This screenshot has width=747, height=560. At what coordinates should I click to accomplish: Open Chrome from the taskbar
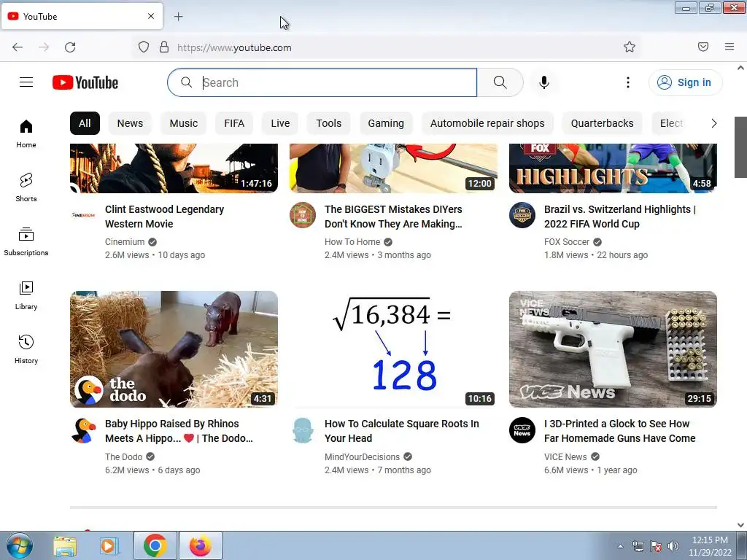(x=155, y=545)
